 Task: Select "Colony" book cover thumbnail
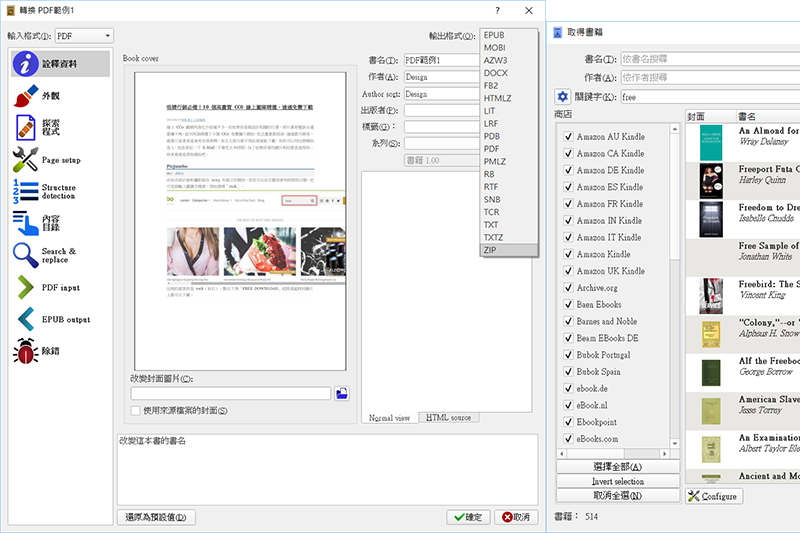point(711,334)
